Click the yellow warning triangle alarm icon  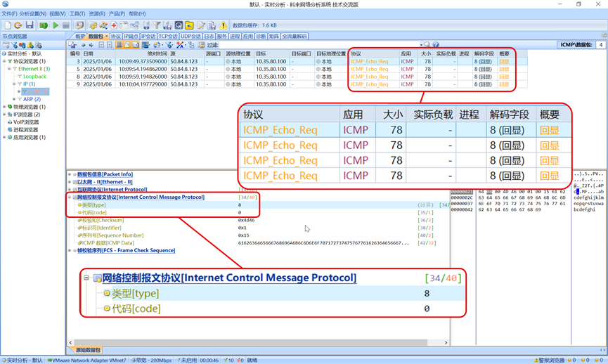click(x=223, y=25)
